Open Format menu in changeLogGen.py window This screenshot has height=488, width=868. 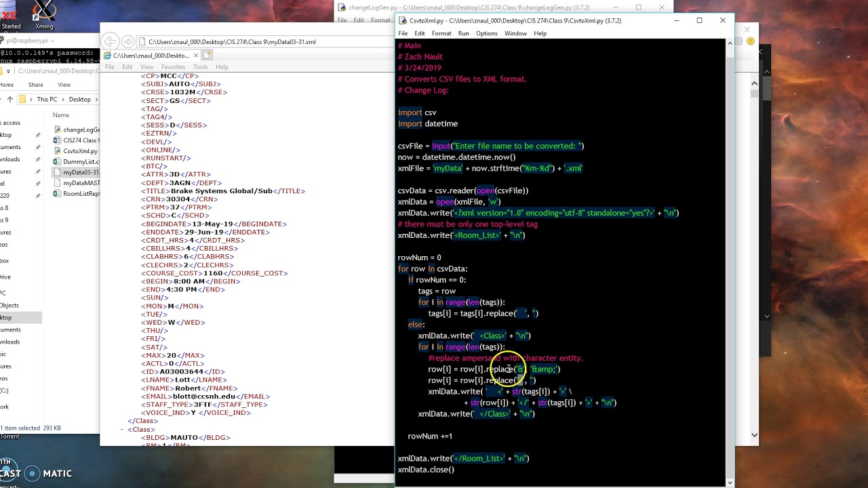(380, 20)
